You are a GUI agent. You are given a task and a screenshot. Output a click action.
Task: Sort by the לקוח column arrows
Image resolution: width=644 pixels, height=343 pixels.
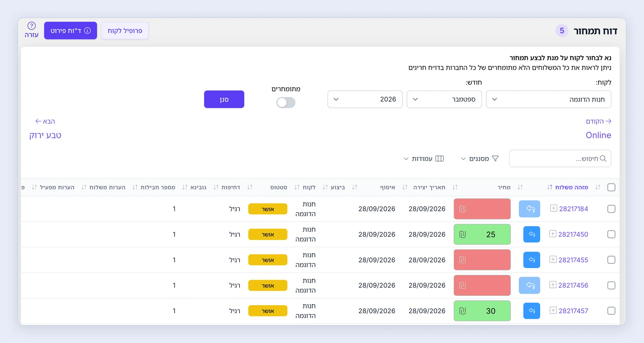pyautogui.click(x=297, y=187)
